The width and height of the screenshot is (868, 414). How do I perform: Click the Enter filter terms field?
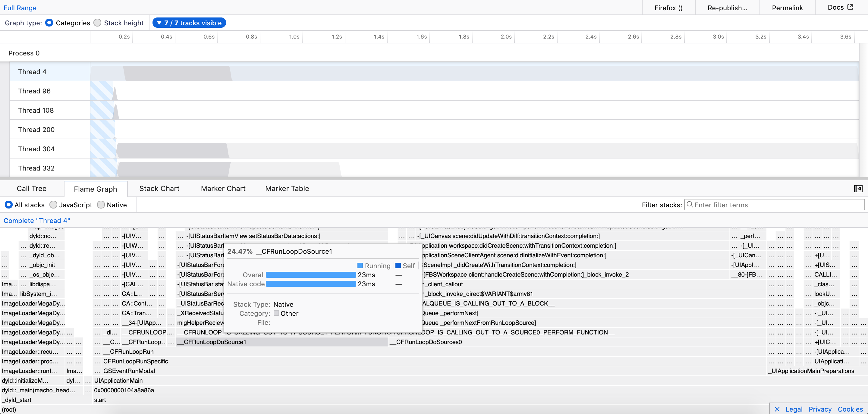click(775, 205)
